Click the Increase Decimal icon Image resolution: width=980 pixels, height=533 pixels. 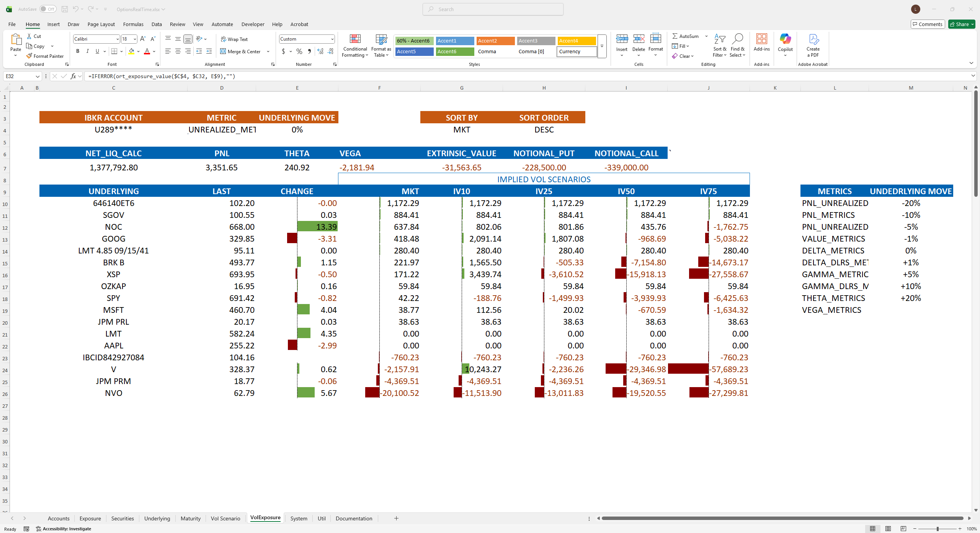pyautogui.click(x=320, y=51)
